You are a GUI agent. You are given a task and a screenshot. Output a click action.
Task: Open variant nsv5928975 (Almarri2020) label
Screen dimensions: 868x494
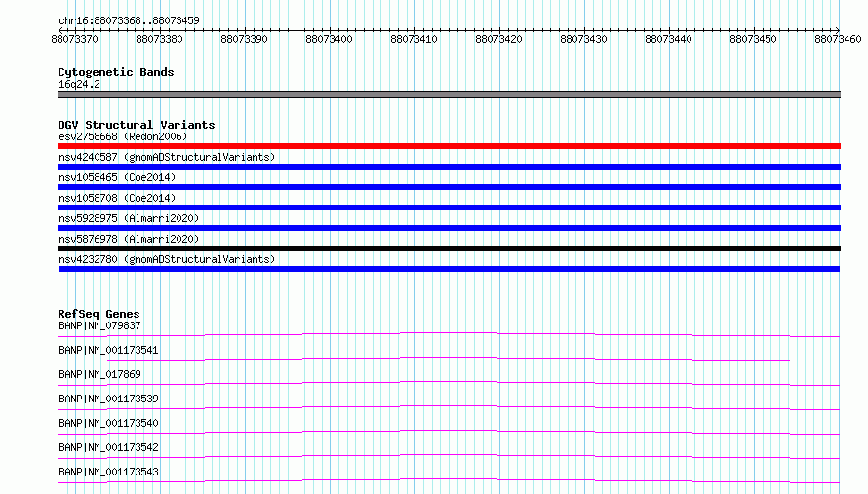click(129, 218)
